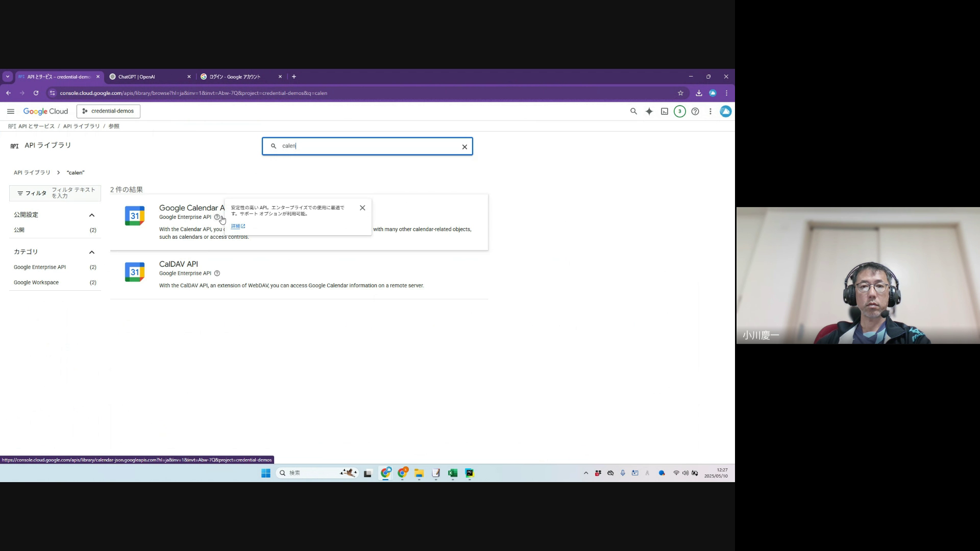Click the filter text input field

74,193
